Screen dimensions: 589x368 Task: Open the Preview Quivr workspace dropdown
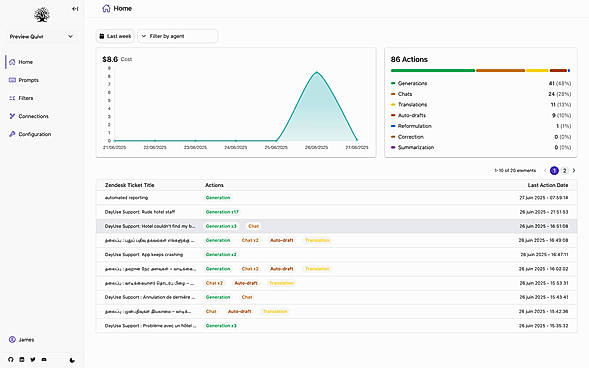click(42, 36)
